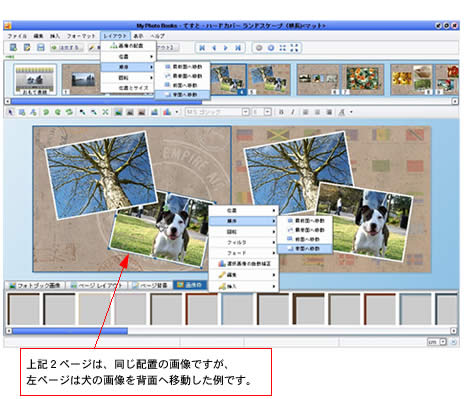Select 前面へ移動 in context menu submenu
Image resolution: width=465 pixels, height=399 pixels.
[x=305, y=239]
